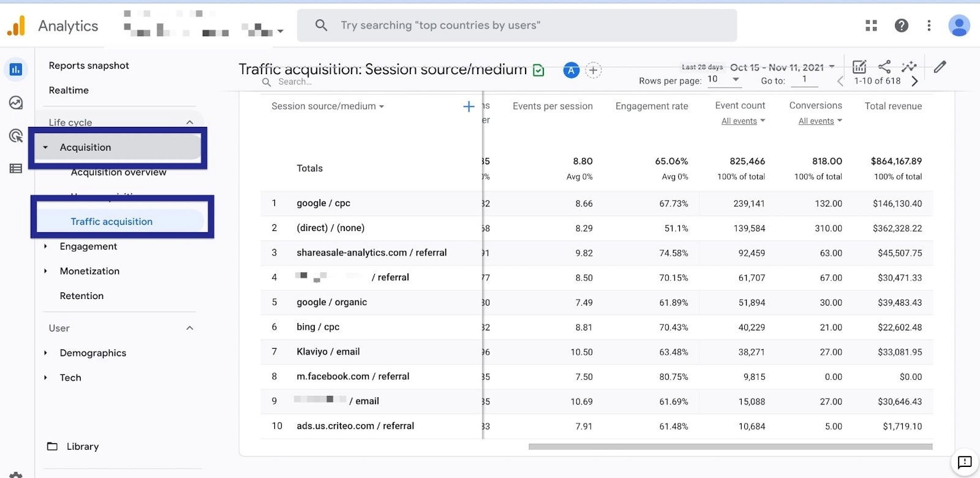The width and height of the screenshot is (980, 478).
Task: Collapse the Life cycle section
Action: pyautogui.click(x=190, y=123)
